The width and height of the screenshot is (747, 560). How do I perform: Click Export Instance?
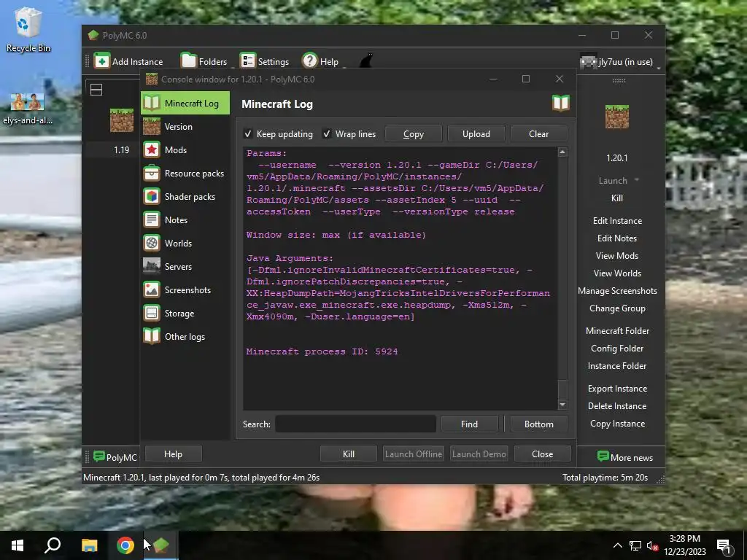tap(617, 389)
